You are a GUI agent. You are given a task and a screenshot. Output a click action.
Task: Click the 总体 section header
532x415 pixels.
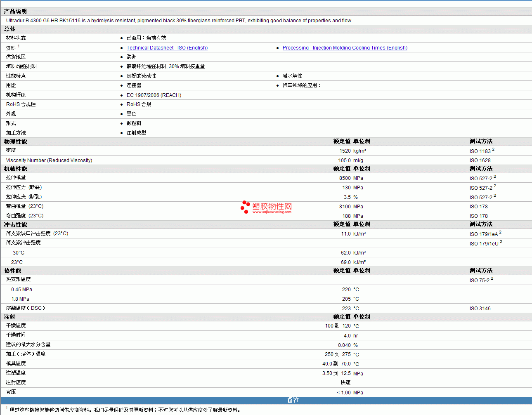[10, 29]
